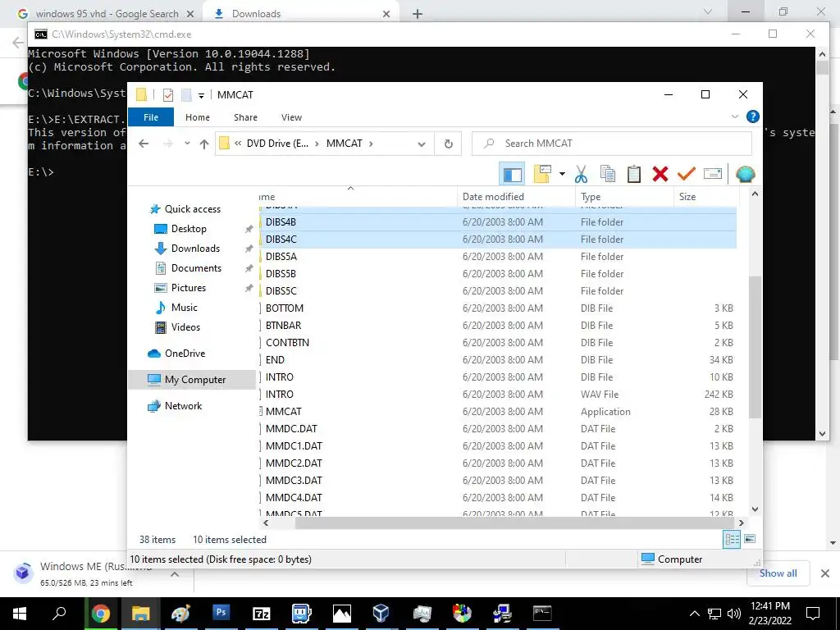840x630 pixels.
Task: Click the Search MMCAT input field
Action: (612, 144)
